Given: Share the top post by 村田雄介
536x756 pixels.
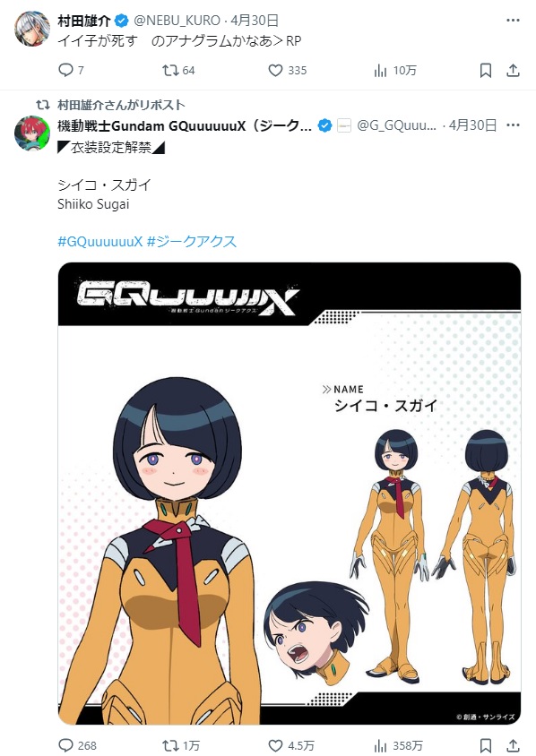Looking at the screenshot, I should 513,71.
